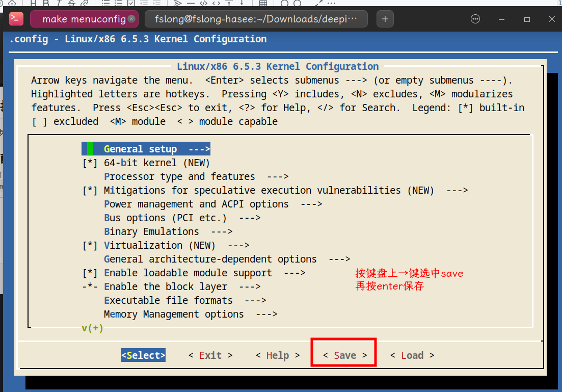This screenshot has width=562, height=392.
Task: Switch to the make menuconfig tab
Action: click(x=84, y=19)
